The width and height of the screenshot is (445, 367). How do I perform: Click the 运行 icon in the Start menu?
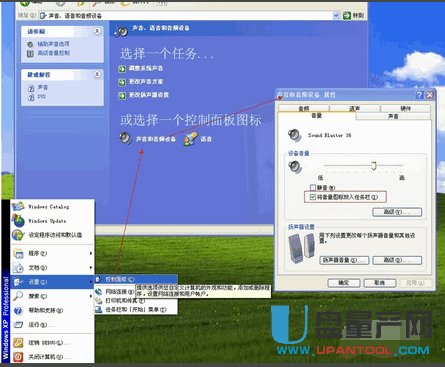[18, 325]
